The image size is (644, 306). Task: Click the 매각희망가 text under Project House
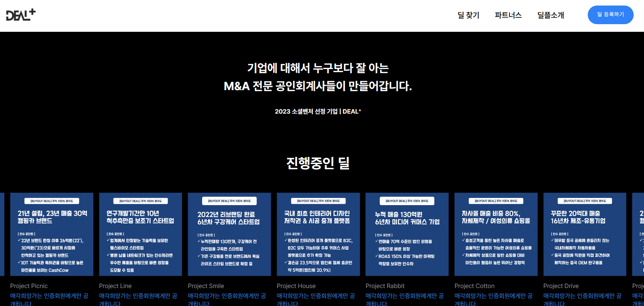point(316,299)
